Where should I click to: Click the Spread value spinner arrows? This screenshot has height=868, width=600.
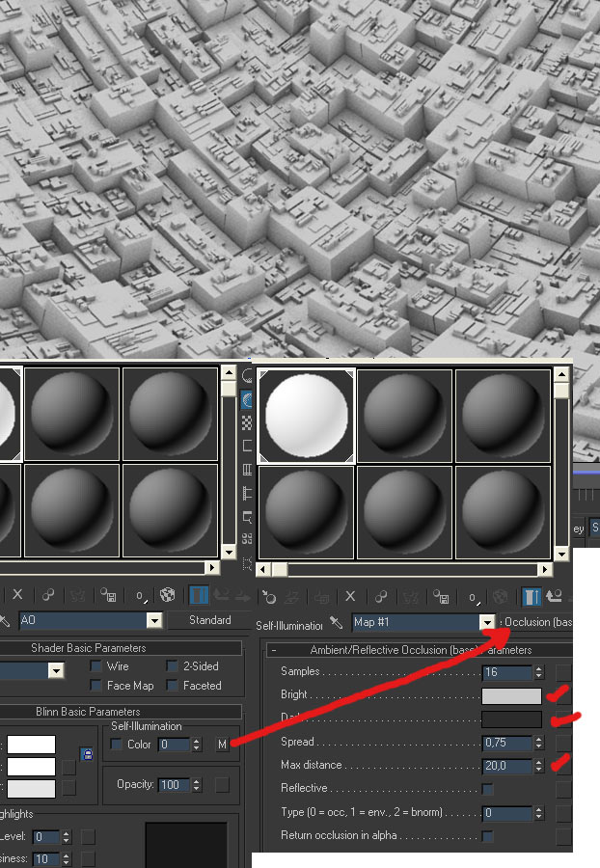coord(539,743)
